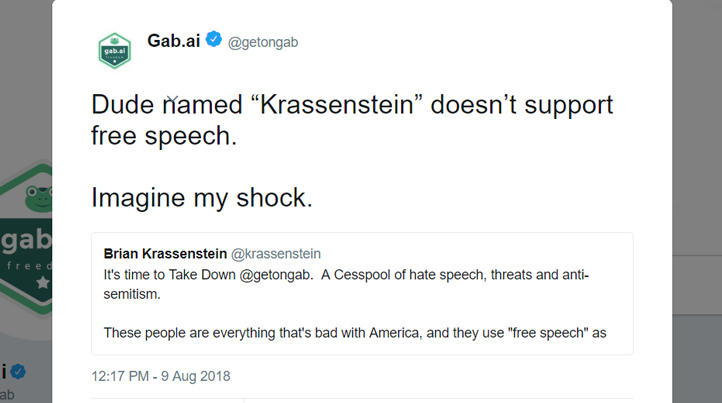
Task: Open Brian Krassenstein's name in the quoted tweet
Action: tap(165, 254)
